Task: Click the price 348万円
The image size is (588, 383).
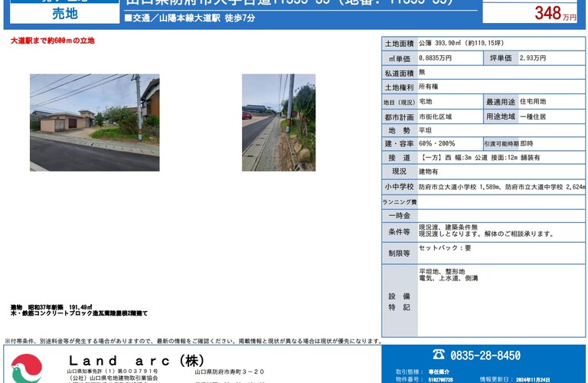Action: (x=555, y=14)
